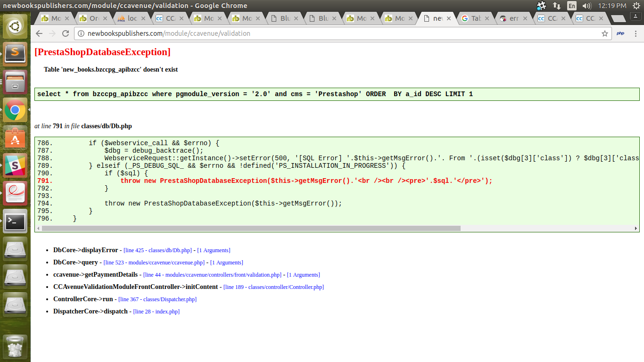Go back to the previous page
The width and height of the screenshot is (644, 362).
coord(39,33)
